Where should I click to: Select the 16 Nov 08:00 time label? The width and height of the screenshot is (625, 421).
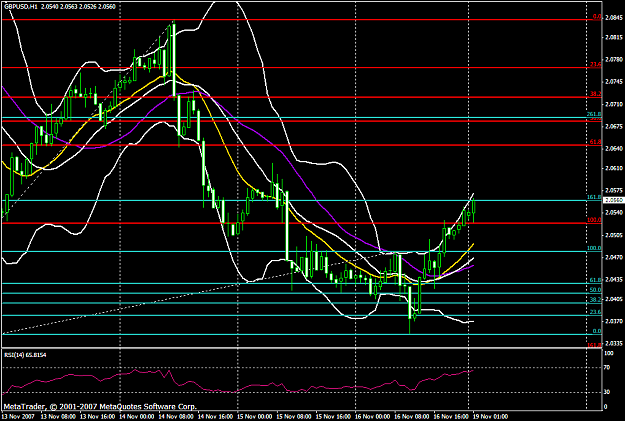pyautogui.click(x=411, y=417)
